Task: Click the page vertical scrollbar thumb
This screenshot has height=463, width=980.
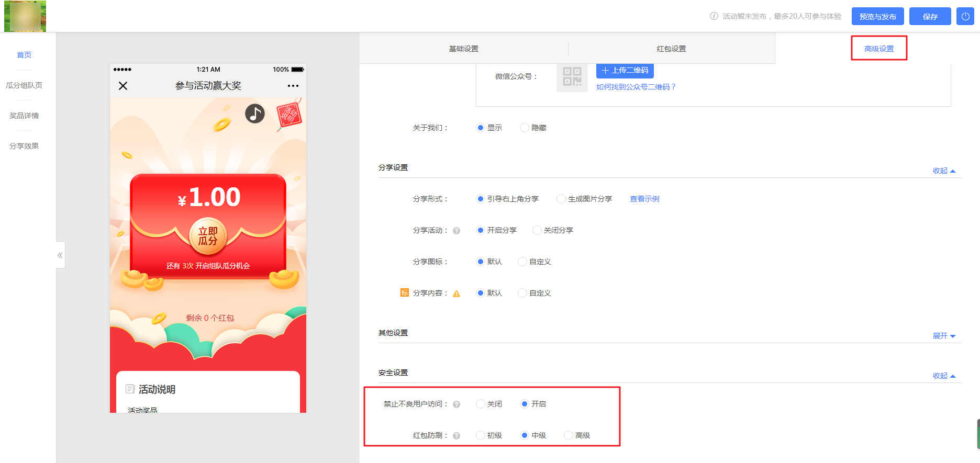Action: (978, 434)
